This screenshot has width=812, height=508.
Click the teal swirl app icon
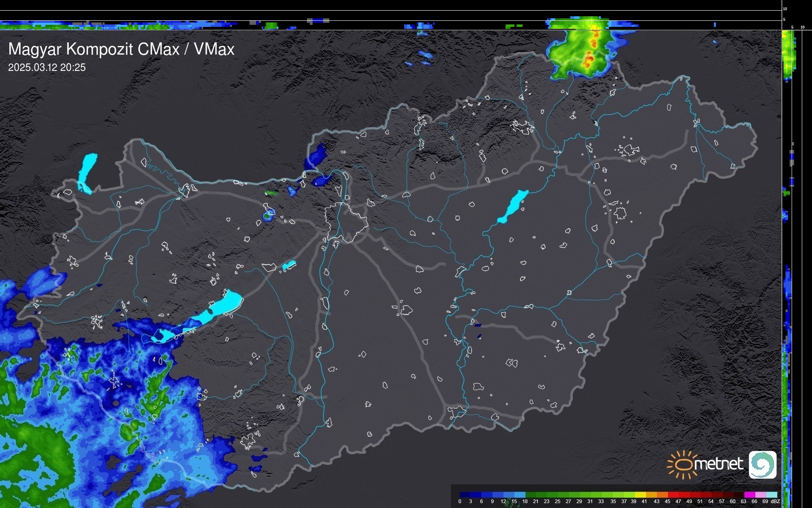pyautogui.click(x=762, y=464)
